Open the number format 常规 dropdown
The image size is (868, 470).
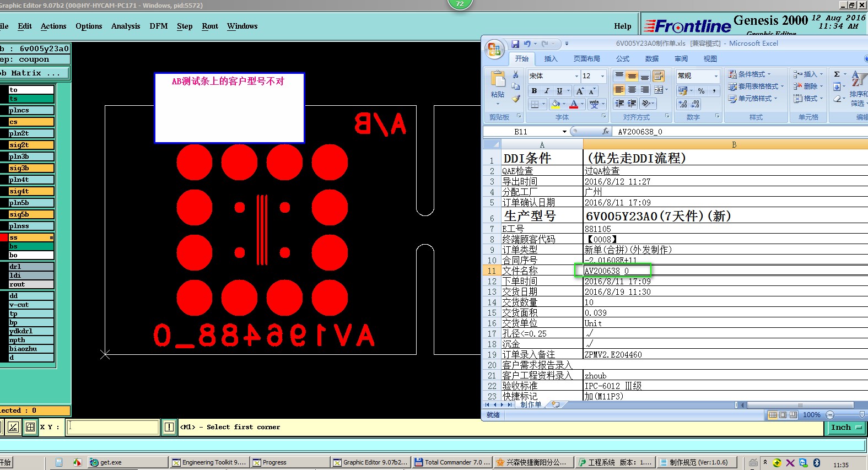716,76
